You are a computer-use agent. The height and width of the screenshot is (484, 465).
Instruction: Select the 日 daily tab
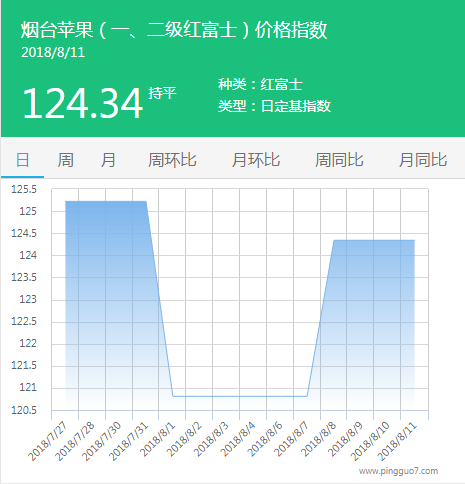coord(22,160)
